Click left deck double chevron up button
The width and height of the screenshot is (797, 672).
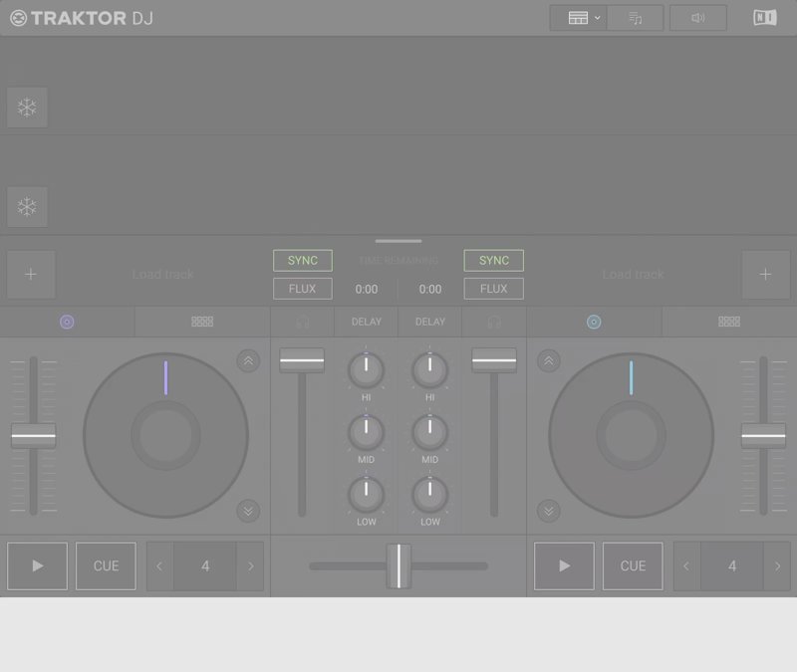pos(248,360)
